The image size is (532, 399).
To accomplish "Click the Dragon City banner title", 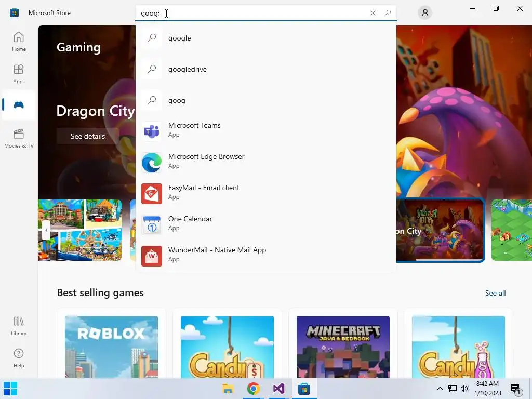I will [96, 111].
